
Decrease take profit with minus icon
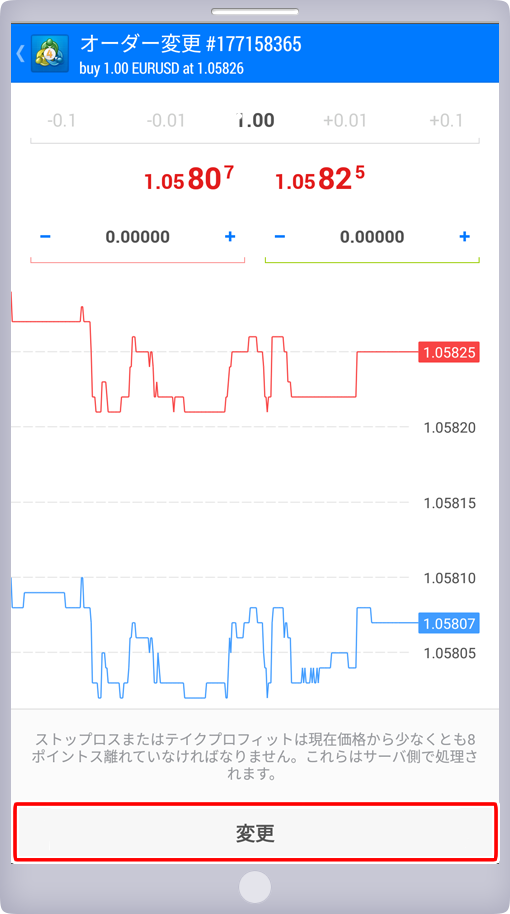tap(280, 237)
